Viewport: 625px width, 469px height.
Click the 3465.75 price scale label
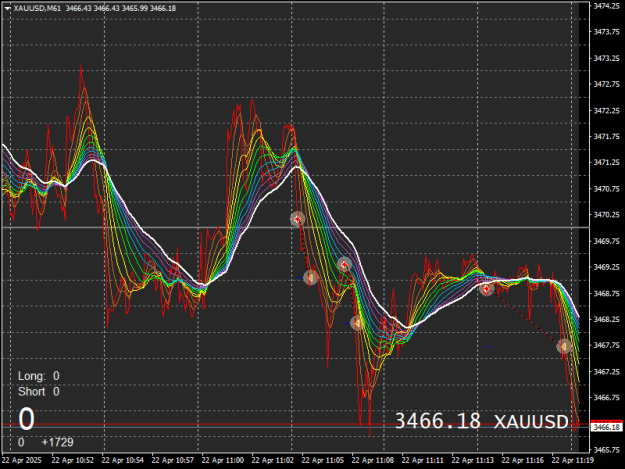tap(607, 450)
